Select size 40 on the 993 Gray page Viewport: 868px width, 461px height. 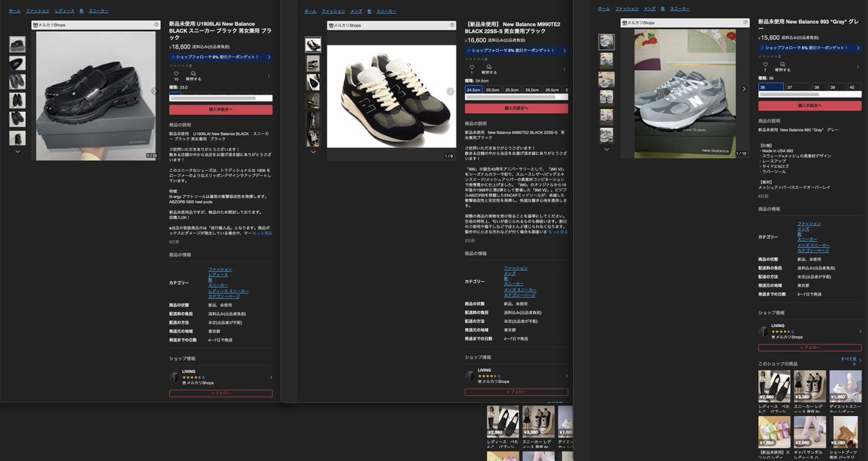pyautogui.click(x=854, y=87)
